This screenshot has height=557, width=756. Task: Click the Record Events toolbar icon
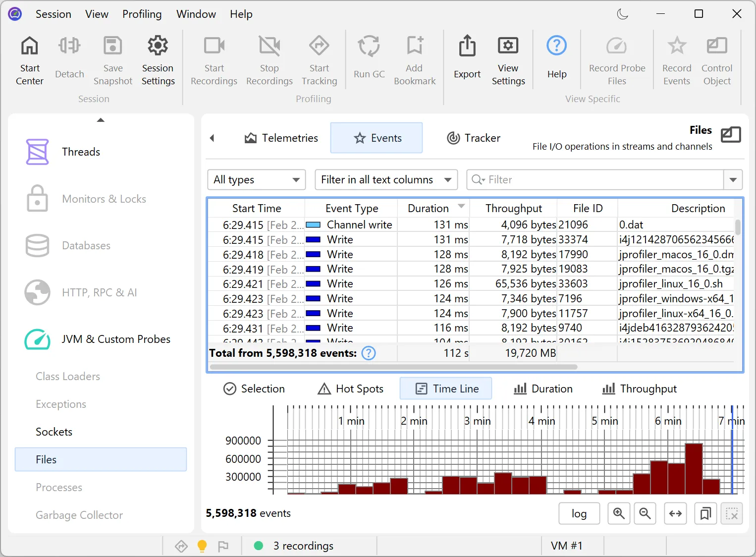click(x=676, y=59)
